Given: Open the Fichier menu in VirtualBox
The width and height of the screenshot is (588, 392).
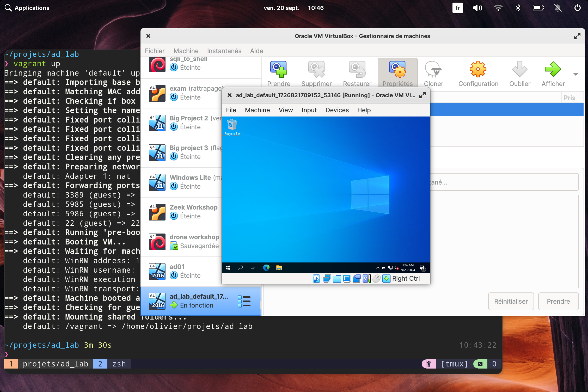Looking at the screenshot, I should tap(155, 51).
